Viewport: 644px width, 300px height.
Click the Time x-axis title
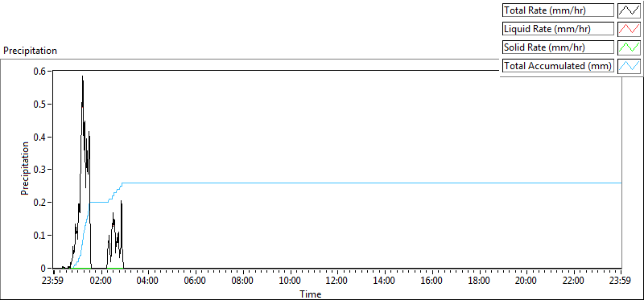[x=311, y=294]
